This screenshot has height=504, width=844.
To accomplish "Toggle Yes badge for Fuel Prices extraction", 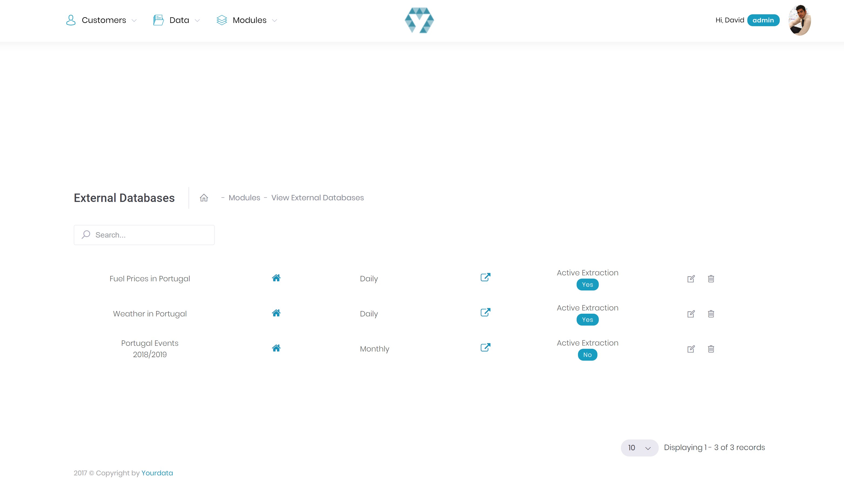I will tap(587, 285).
